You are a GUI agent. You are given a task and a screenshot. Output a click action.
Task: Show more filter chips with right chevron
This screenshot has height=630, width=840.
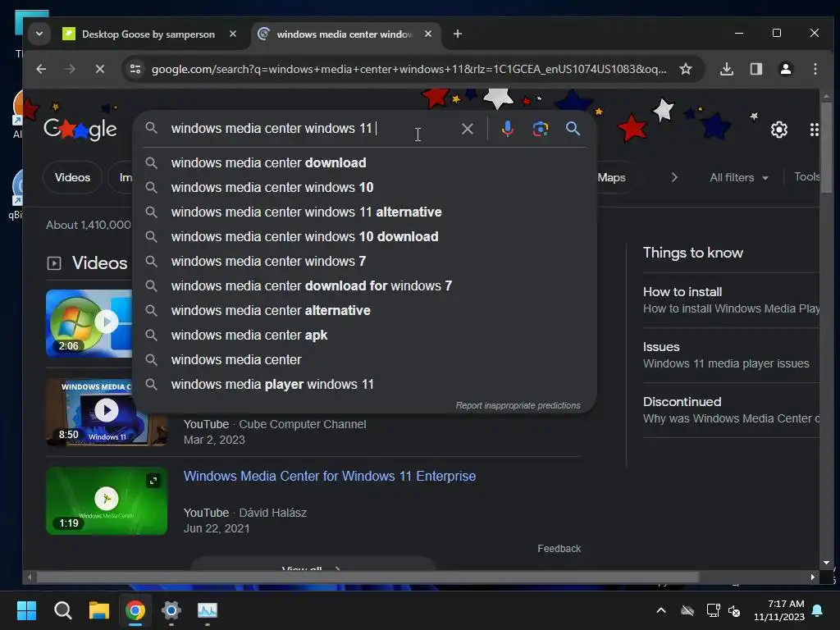click(674, 177)
